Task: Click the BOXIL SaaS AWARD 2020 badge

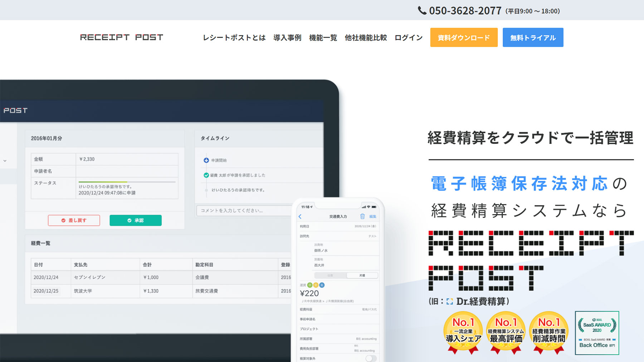Action: pyautogui.click(x=597, y=333)
